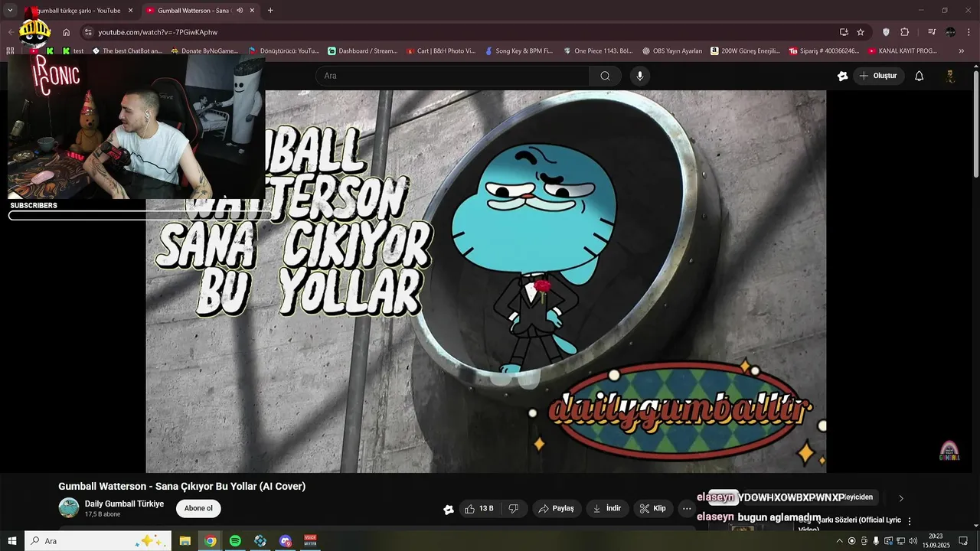Open the shield extension icon

tap(887, 32)
